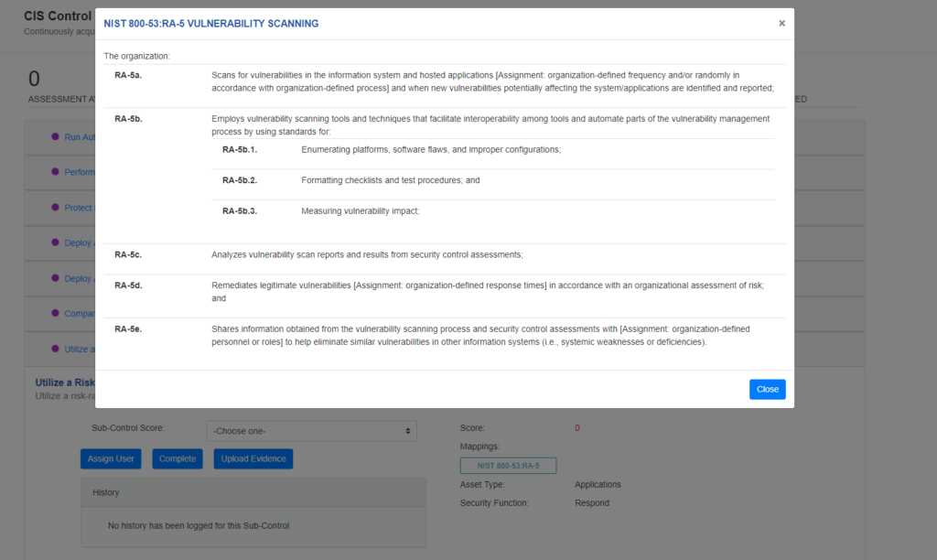Click Upload Evidence
The height and width of the screenshot is (560, 937).
click(x=253, y=458)
